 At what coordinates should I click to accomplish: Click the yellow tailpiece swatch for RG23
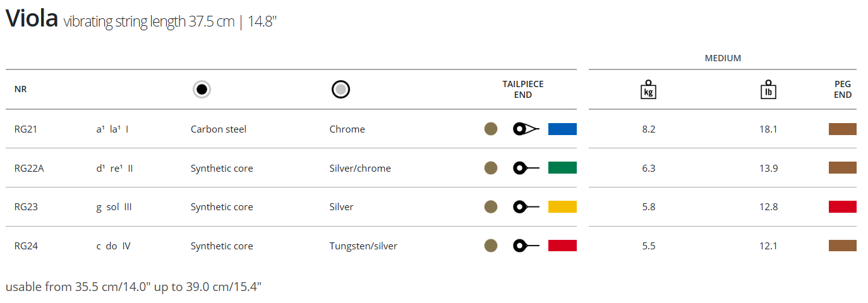click(562, 206)
